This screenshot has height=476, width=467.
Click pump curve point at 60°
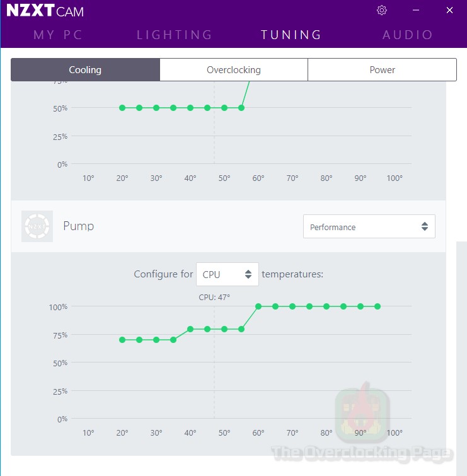click(258, 306)
